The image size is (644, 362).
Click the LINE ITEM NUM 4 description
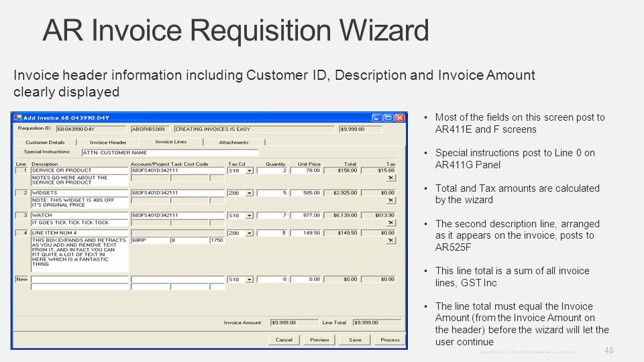click(x=80, y=233)
